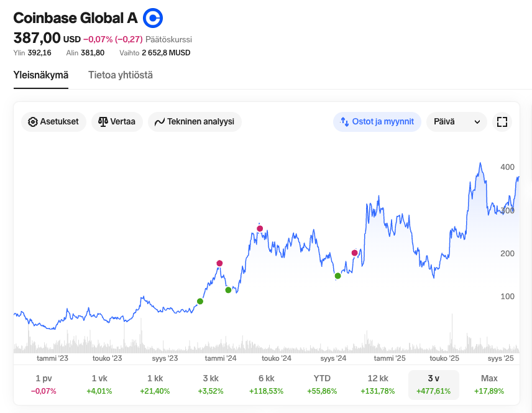Image resolution: width=532 pixels, height=413 pixels.
Task: Click the closing price 387,00
Action: tap(37, 38)
